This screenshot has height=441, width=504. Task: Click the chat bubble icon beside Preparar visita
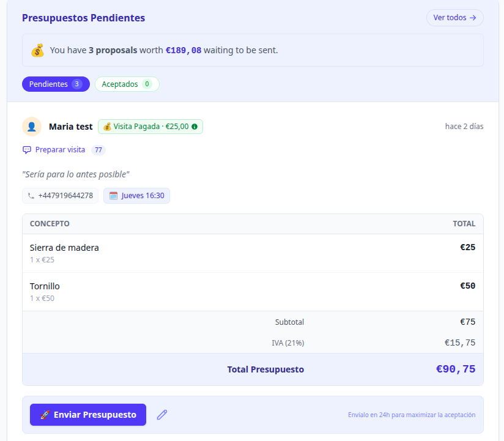[x=27, y=150]
